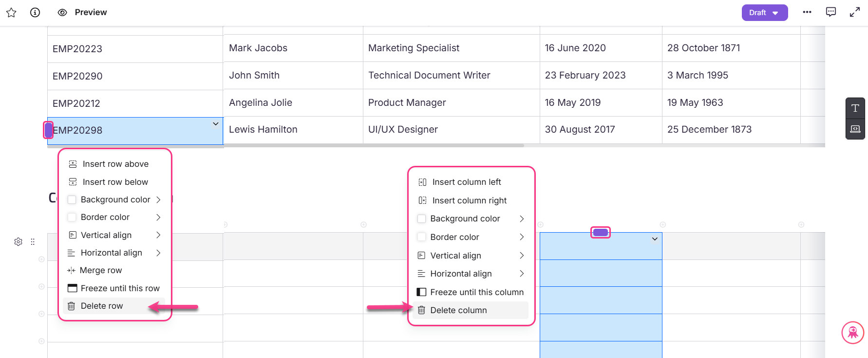Screen dimensions: 868x358
Task: Open the three-dots more options menu
Action: coord(807,12)
